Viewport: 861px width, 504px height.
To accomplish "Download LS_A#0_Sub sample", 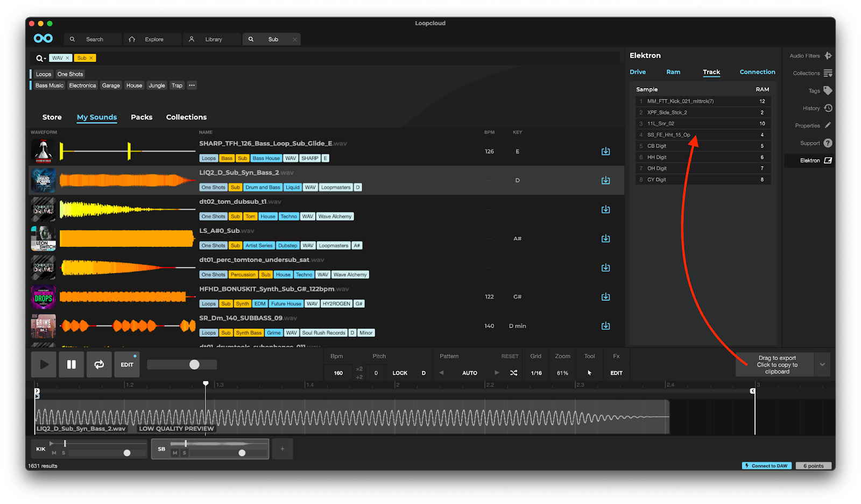I will coord(606,238).
